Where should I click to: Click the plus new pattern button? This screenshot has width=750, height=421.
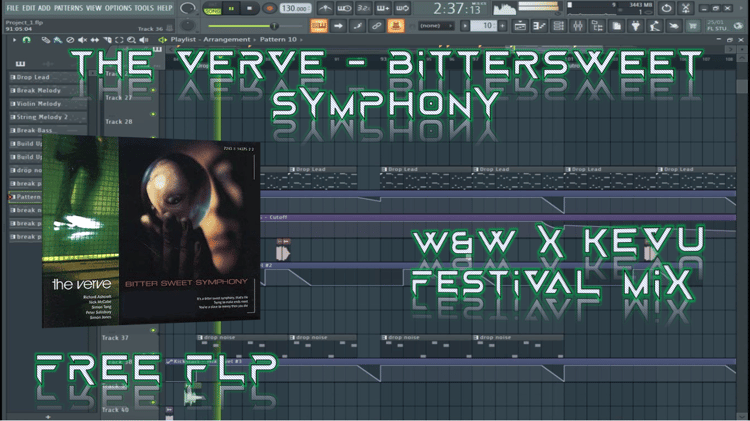coord(502,26)
